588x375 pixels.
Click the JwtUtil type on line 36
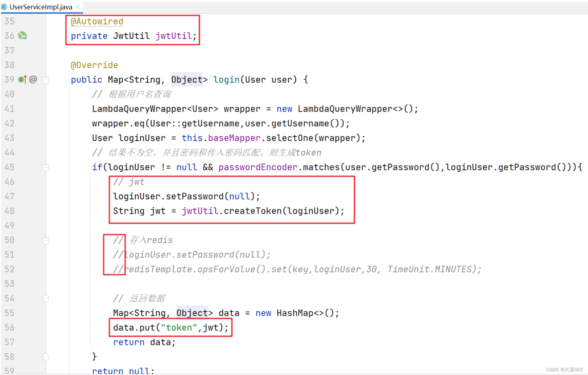coord(131,36)
